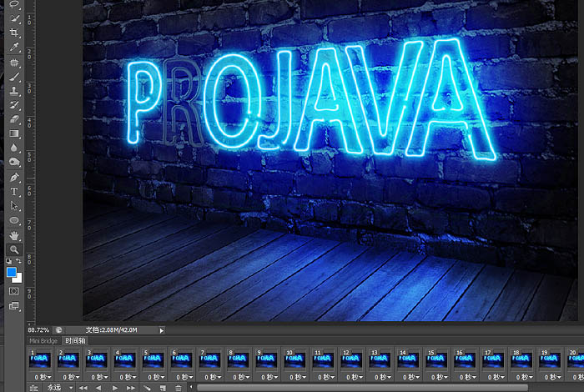
Task: Go to the next frame
Action: pyautogui.click(x=130, y=388)
